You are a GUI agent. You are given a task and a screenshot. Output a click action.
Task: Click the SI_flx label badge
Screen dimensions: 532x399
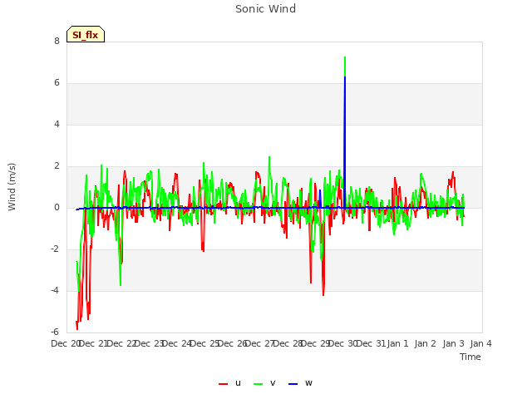[x=86, y=34]
